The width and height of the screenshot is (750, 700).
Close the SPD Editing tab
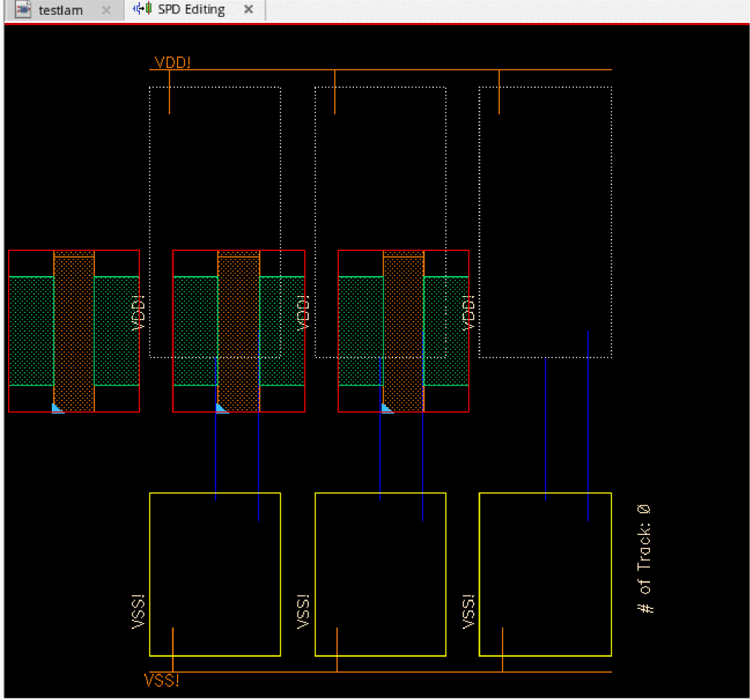[249, 10]
